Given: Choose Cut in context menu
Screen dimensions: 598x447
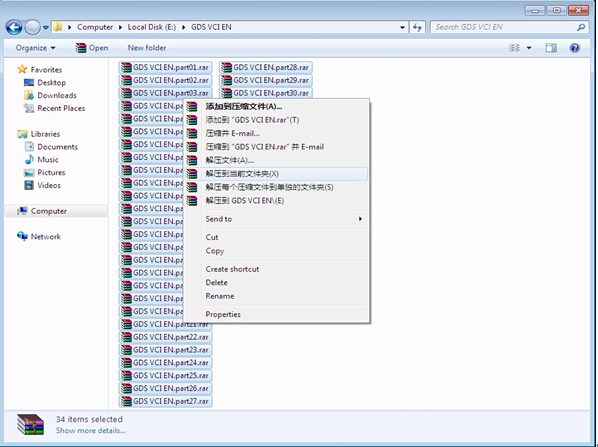Looking at the screenshot, I should (276, 238).
